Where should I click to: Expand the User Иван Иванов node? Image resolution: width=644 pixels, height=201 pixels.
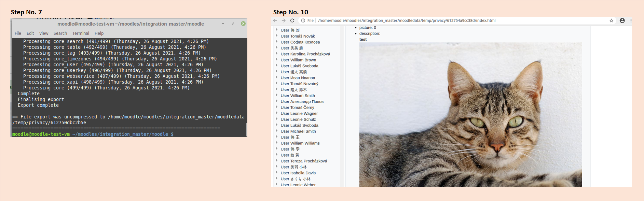pos(276,77)
